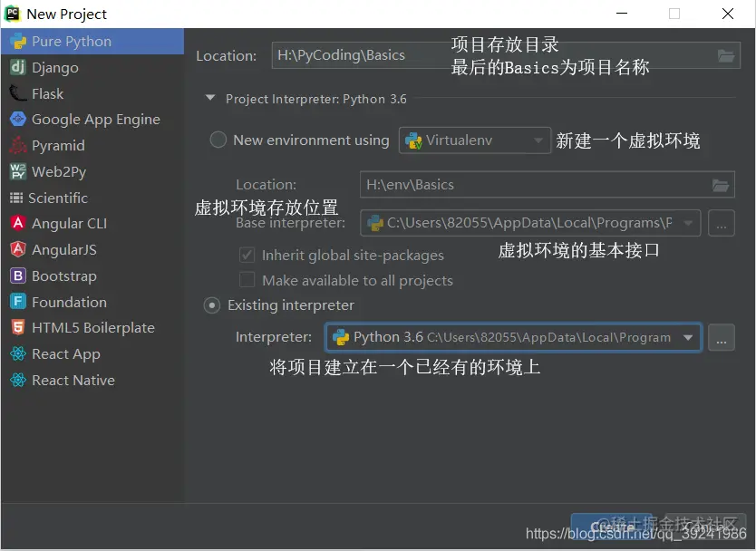The image size is (756, 551).
Task: Select the Angular CLI project type
Action: (71, 223)
